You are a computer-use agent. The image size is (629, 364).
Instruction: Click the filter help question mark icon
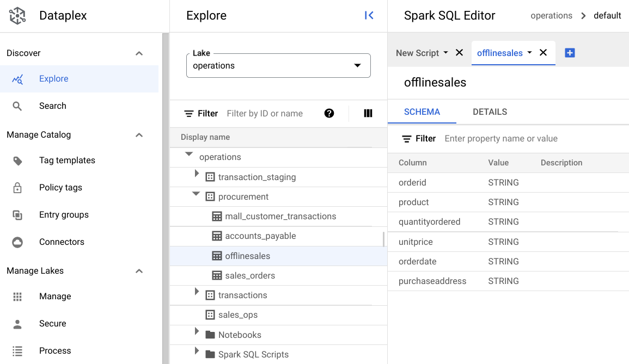point(329,114)
